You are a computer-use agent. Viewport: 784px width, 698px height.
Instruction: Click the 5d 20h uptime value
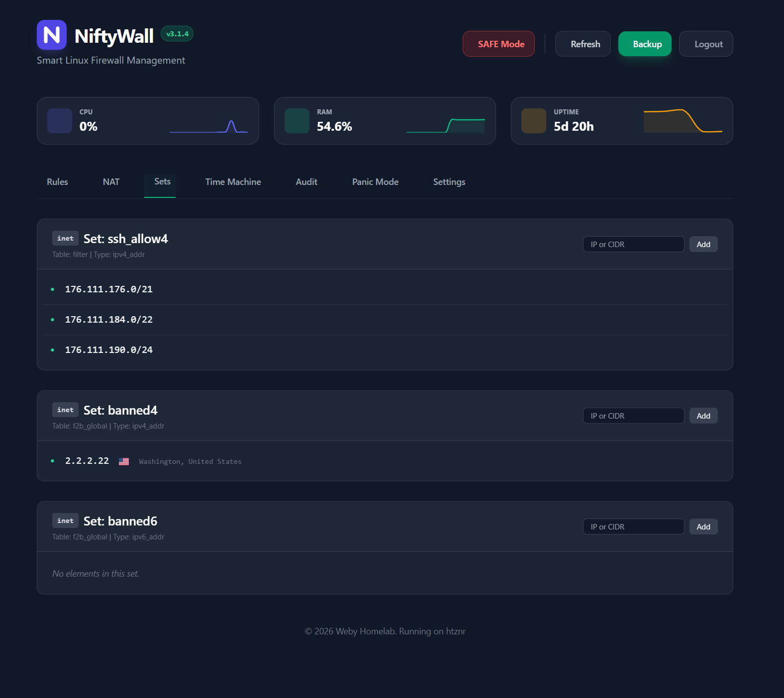click(574, 126)
